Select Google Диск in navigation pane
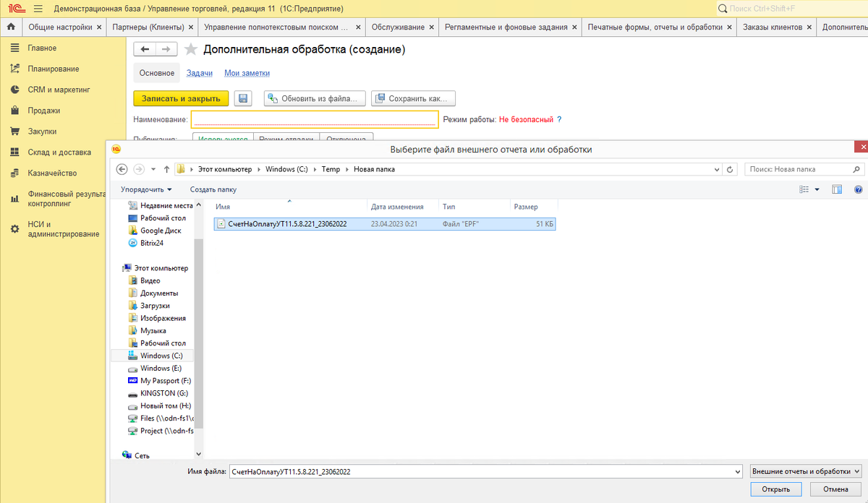 coord(161,231)
